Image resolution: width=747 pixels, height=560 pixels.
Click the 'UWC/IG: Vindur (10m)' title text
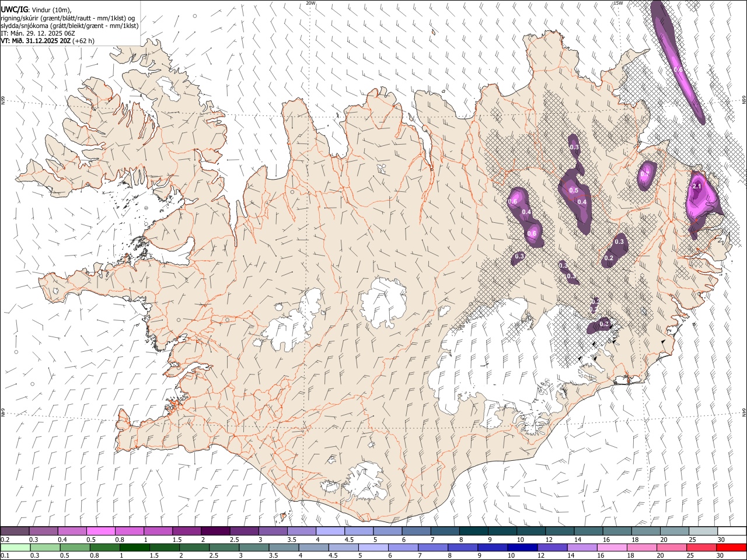coord(37,10)
